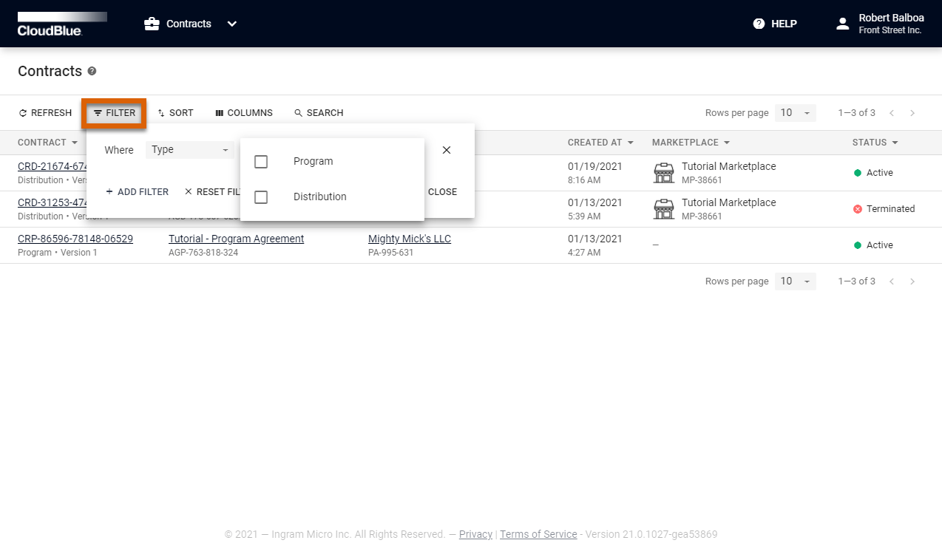Click the Terminated status red icon
The image size is (942, 560).
pos(858,209)
